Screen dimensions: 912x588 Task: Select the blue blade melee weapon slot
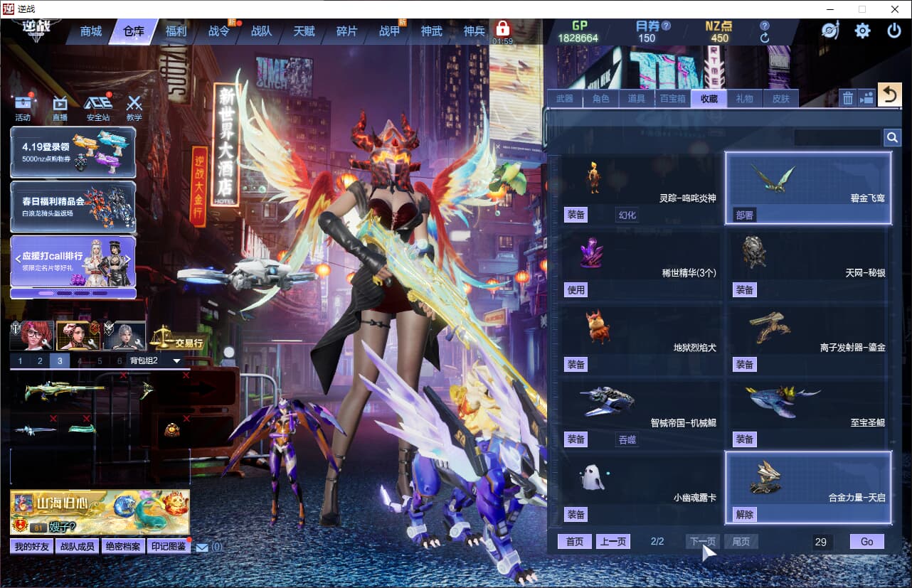[x=35, y=430]
